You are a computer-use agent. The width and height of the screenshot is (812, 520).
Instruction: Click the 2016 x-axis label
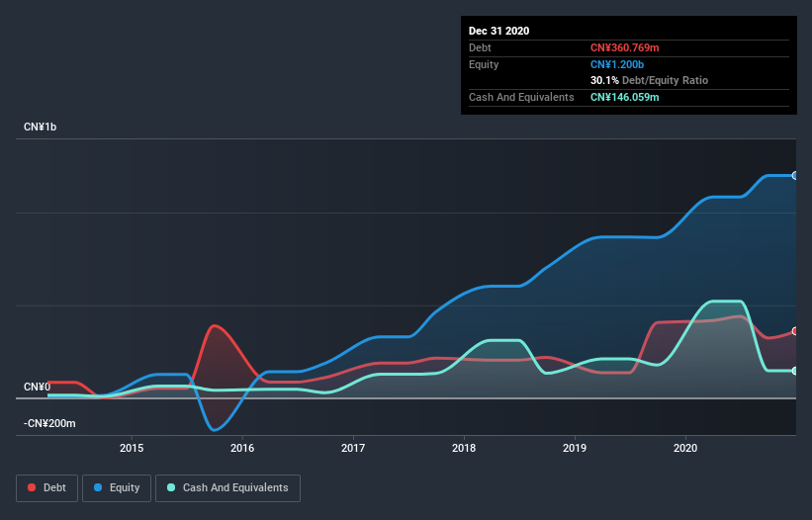click(242, 448)
